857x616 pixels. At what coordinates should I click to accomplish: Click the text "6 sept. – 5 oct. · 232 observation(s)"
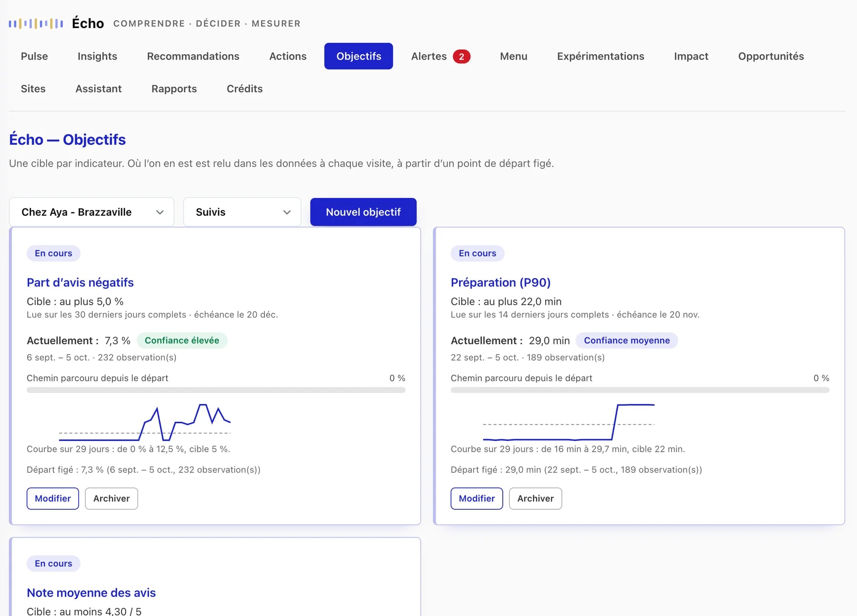101,358
